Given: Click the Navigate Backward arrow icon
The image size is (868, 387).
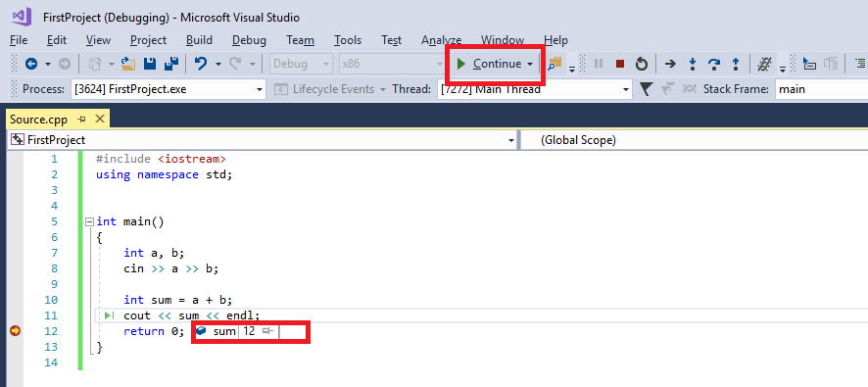Looking at the screenshot, I should (x=31, y=65).
